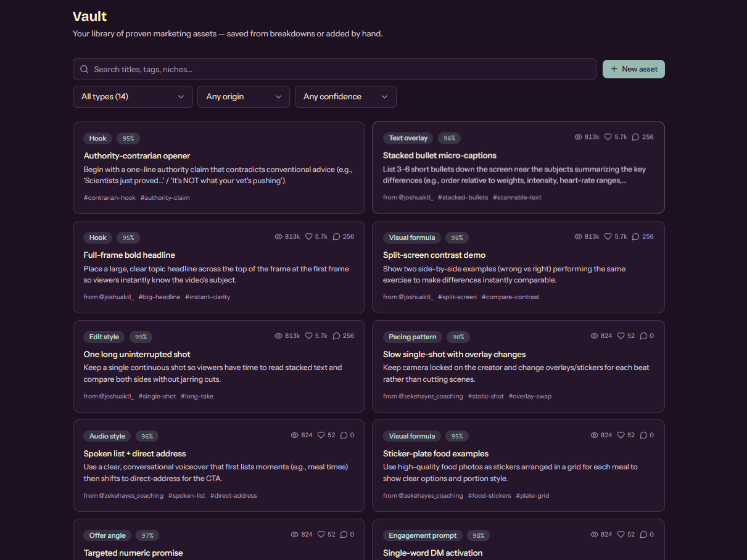Click the #instant-clarity tag
The height and width of the screenshot is (560, 747).
208,297
